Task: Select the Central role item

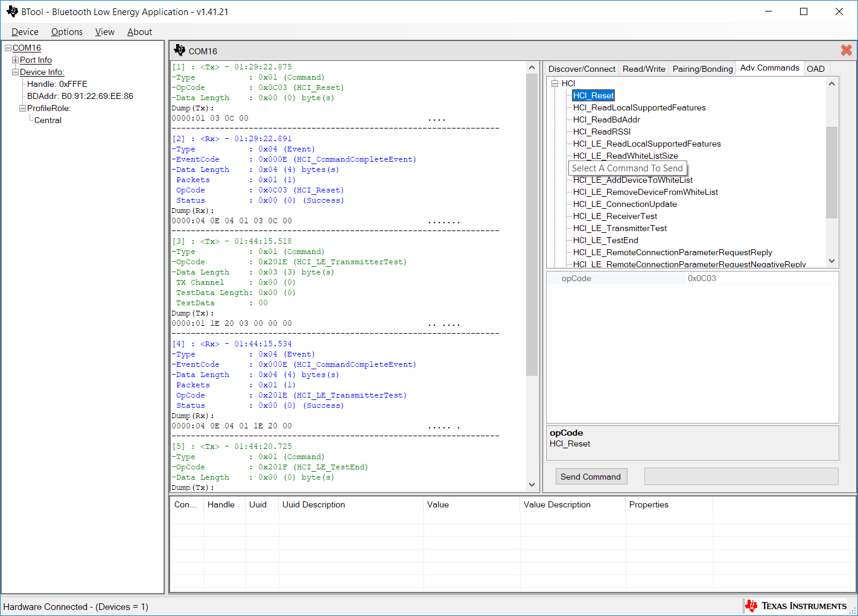Action: click(x=48, y=120)
